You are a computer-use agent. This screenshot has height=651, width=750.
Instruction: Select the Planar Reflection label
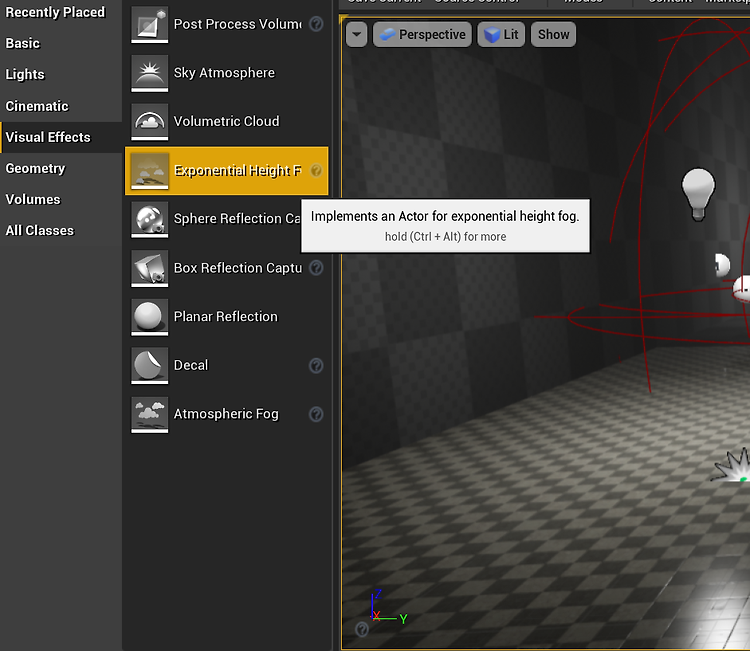[225, 317]
